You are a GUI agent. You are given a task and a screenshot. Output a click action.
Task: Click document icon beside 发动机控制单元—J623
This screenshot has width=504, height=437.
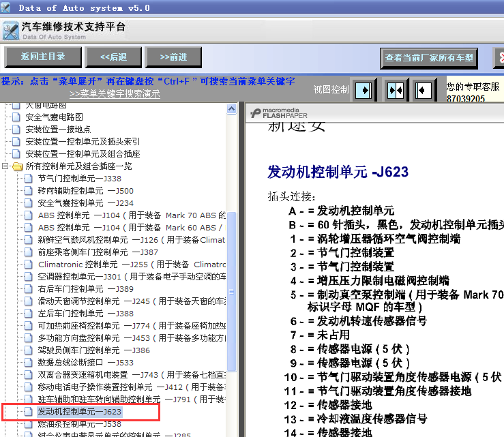[x=29, y=412]
